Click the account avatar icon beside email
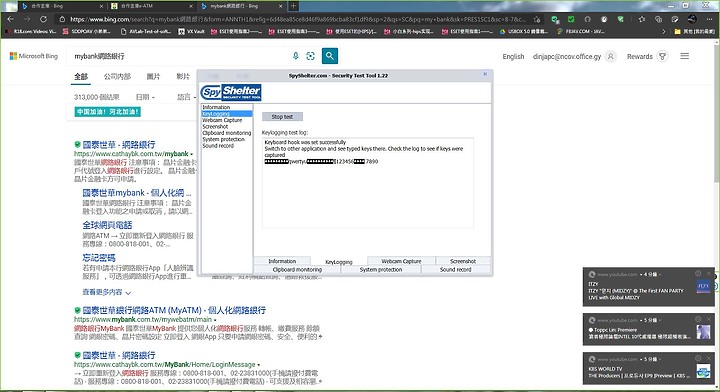Image resolution: width=720 pixels, height=392 pixels. [610, 56]
